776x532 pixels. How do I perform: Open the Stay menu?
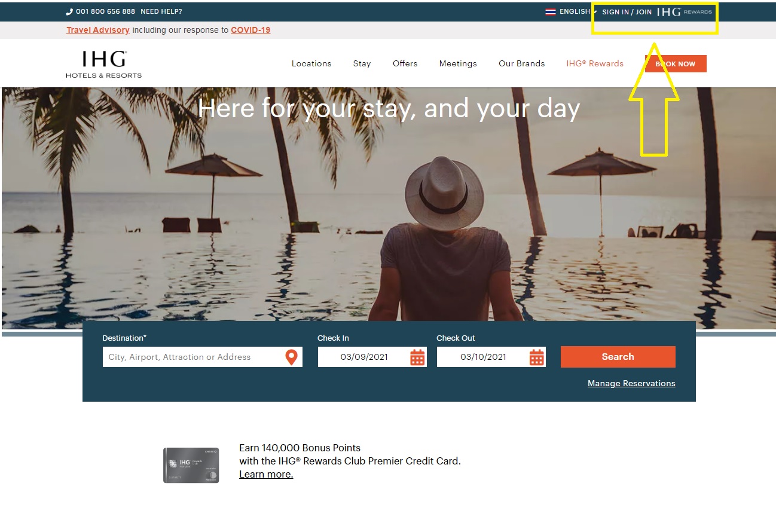[x=362, y=64]
